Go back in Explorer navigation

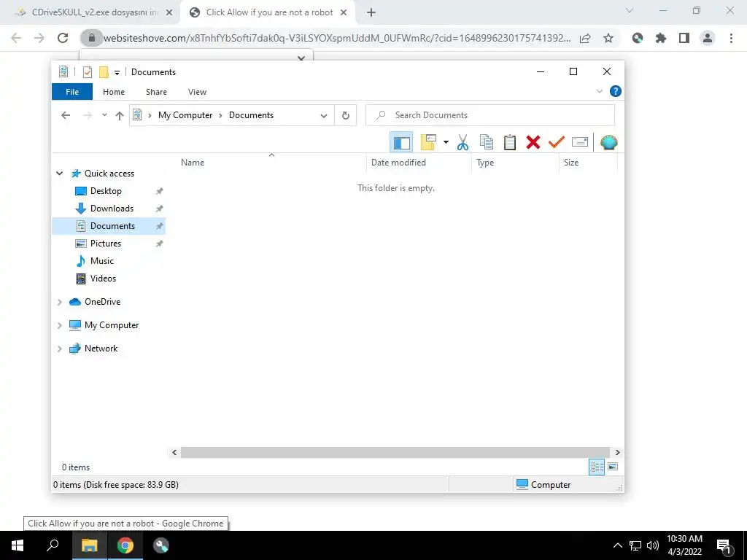point(66,115)
